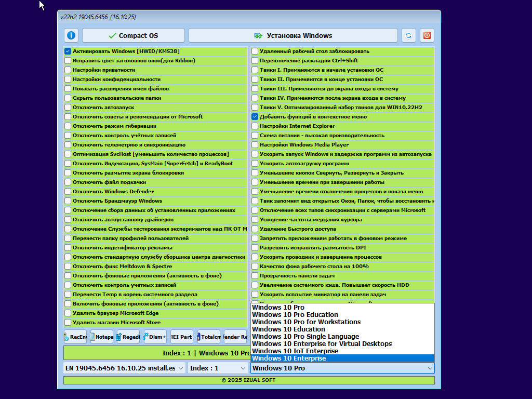Screen dimensions: 532x399
Task: Uncheck Добавить функций в контекстное меню
Action: pyautogui.click(x=255, y=117)
